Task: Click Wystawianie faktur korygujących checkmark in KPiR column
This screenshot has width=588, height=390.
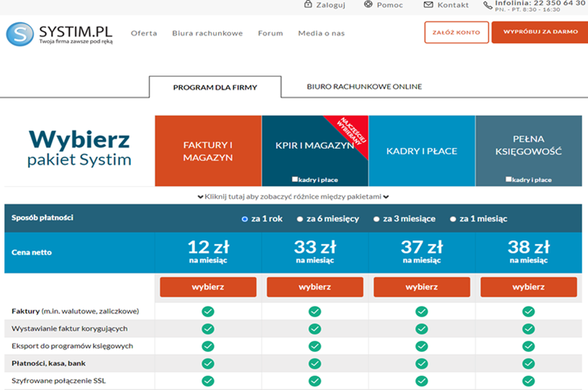Action: [315, 329]
